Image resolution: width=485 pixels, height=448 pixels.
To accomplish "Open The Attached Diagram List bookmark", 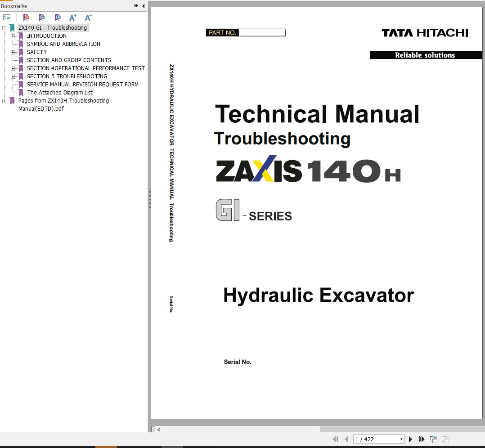I will tap(60, 93).
